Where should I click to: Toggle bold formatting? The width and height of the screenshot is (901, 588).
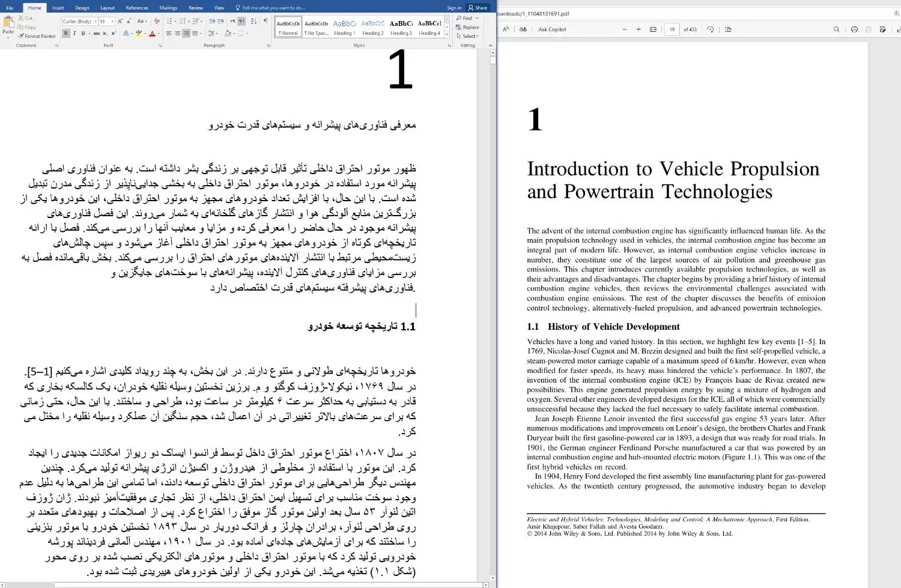66,34
